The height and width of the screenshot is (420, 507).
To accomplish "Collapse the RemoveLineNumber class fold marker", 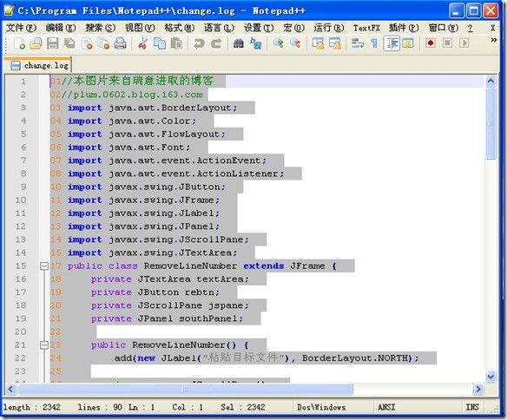I will click(x=44, y=266).
